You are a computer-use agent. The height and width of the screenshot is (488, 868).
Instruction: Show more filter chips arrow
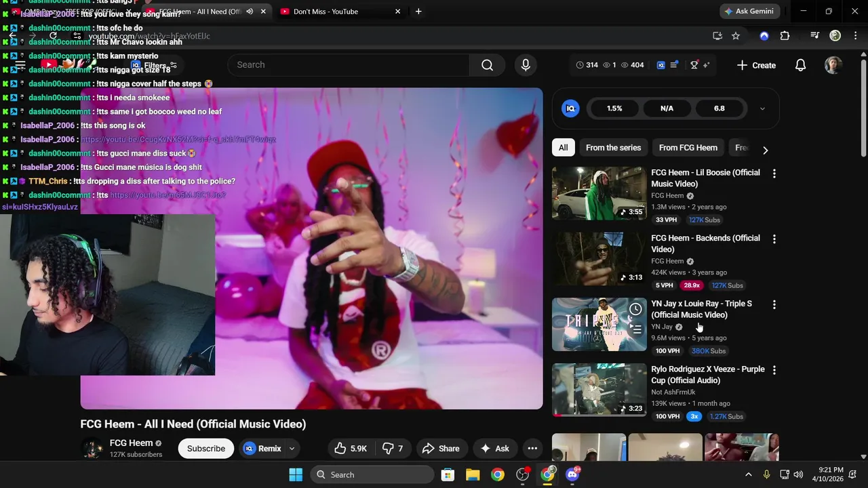point(765,150)
